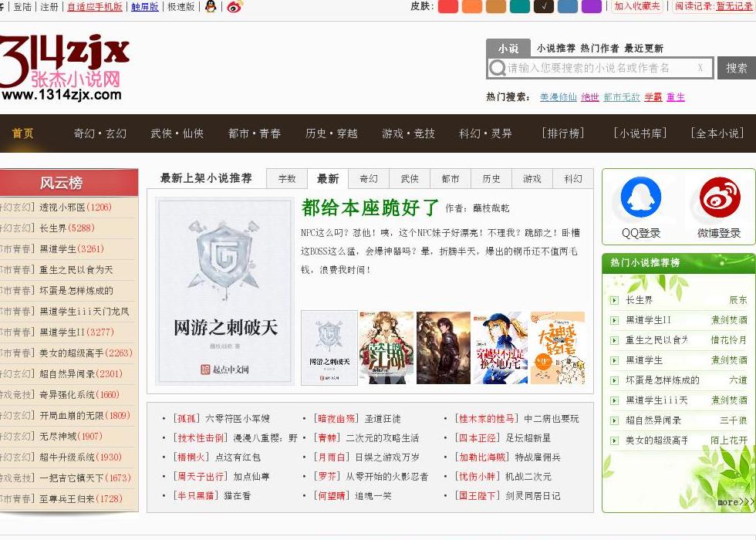Open the 热门作者 link above search

[x=599, y=48]
